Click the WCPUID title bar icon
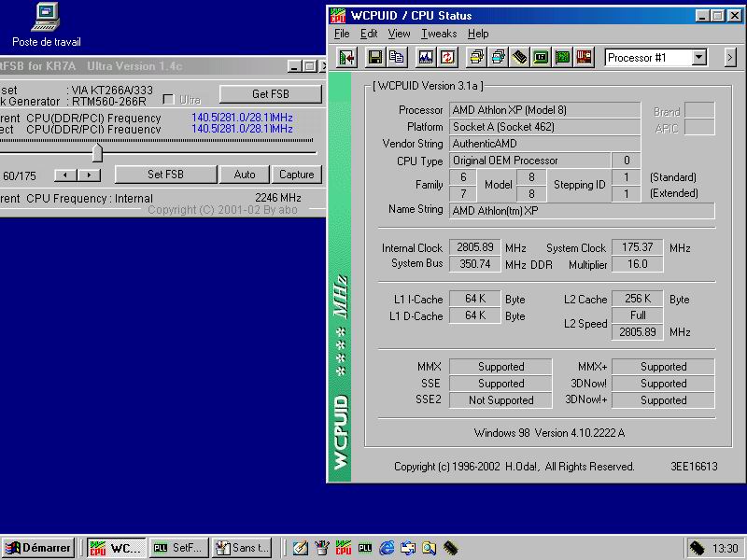Viewport: 747px width, 560px height. pyautogui.click(x=338, y=16)
